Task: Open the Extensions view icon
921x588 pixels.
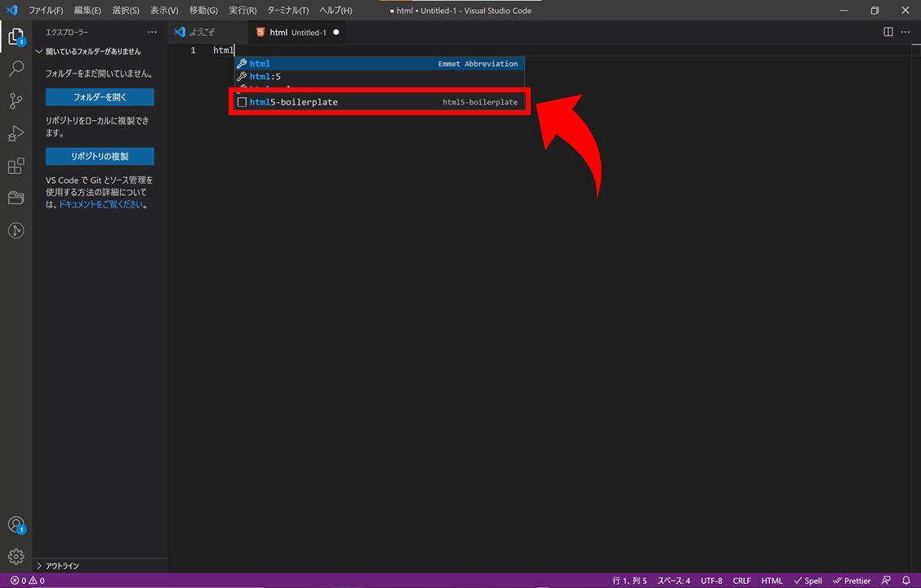Action: (x=16, y=166)
